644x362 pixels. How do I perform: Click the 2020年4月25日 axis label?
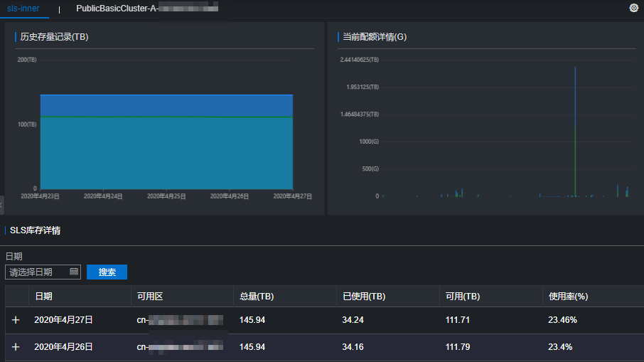click(166, 196)
